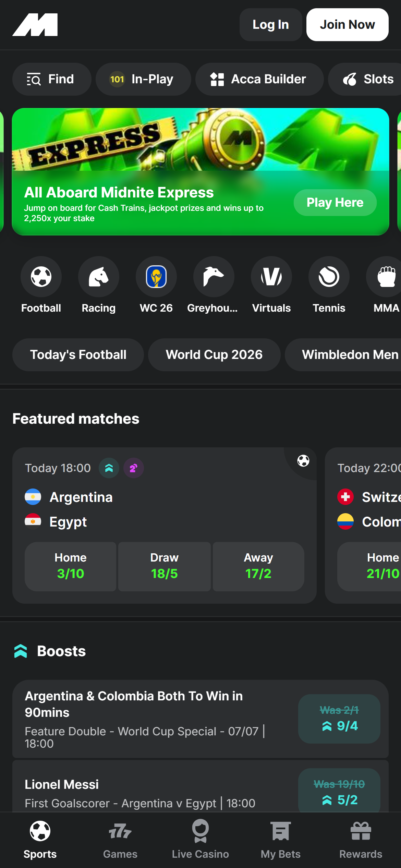Screen dimensions: 401x868
Task: Open the Greyhounds category icon
Action: (214, 276)
